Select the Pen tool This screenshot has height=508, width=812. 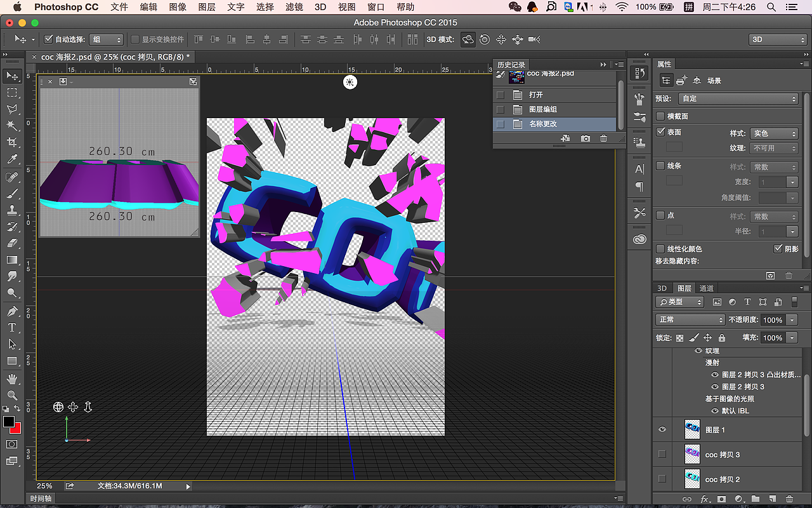12,311
